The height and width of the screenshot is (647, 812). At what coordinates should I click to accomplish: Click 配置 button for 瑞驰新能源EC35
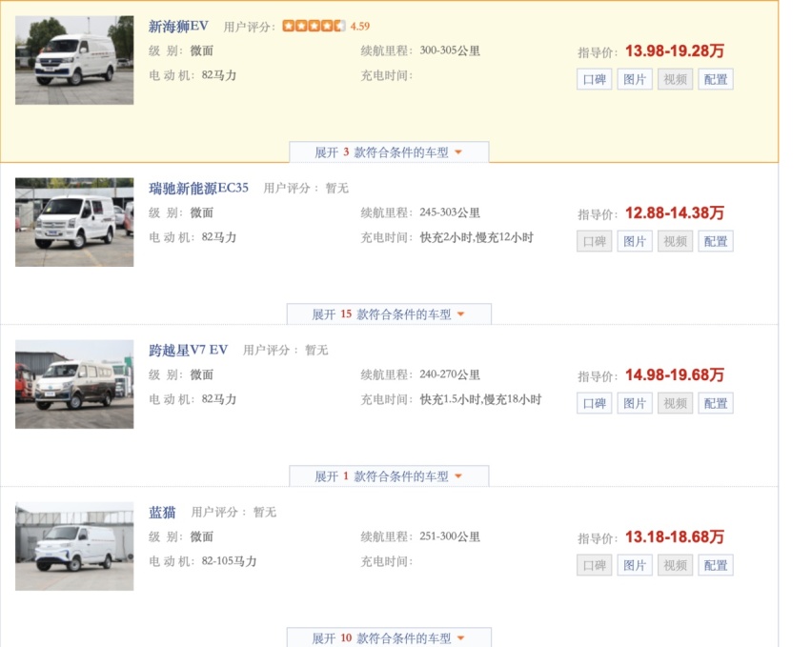pyautogui.click(x=715, y=241)
